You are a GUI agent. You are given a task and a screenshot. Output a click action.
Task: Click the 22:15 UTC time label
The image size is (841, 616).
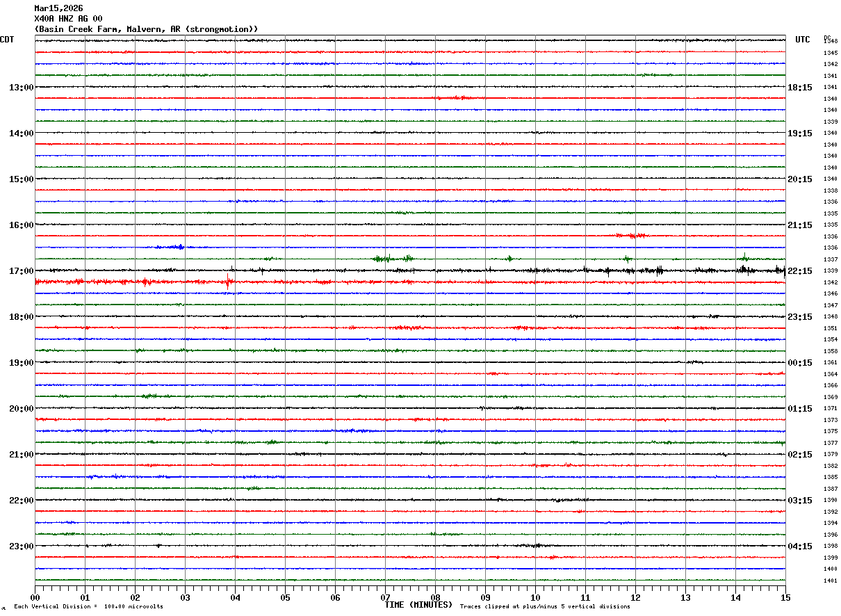[x=800, y=271]
